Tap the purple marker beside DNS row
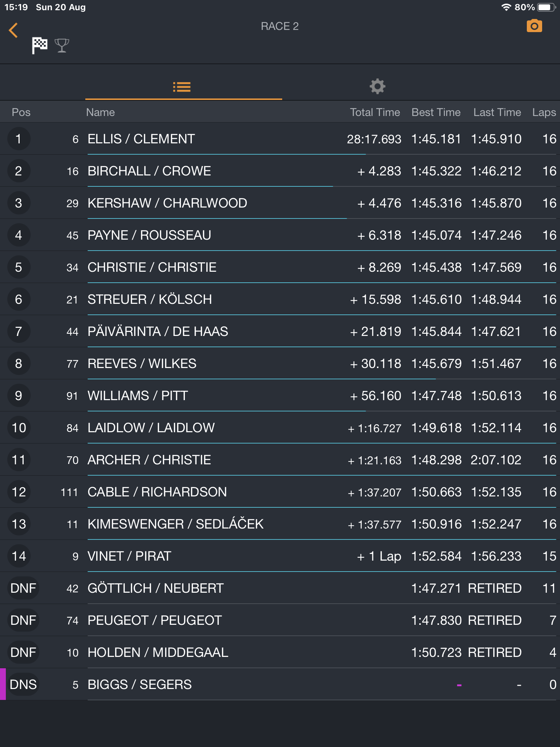560x747 pixels. 3,684
